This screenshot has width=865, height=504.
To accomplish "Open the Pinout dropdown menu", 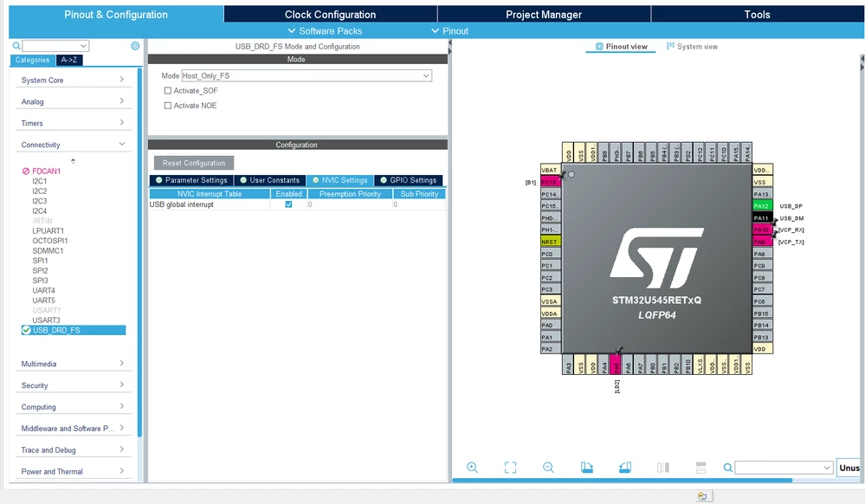I will point(449,31).
